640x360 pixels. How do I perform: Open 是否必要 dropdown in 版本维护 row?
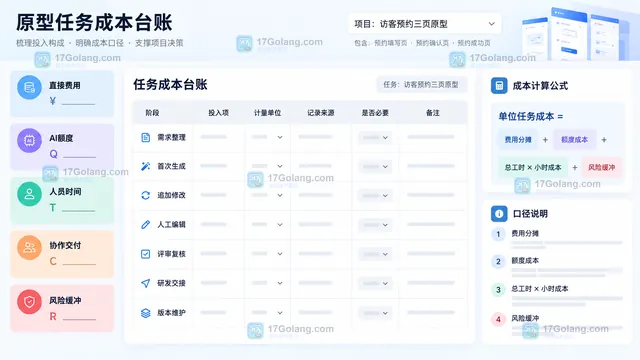tap(375, 313)
